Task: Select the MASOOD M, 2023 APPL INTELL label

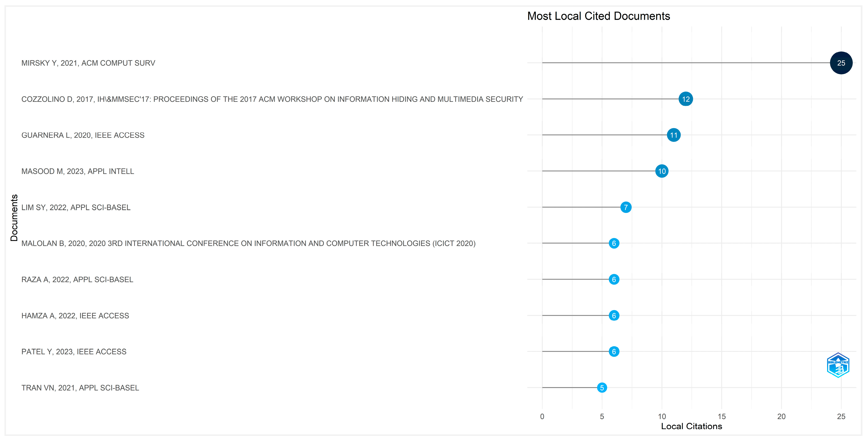Action: (78, 171)
